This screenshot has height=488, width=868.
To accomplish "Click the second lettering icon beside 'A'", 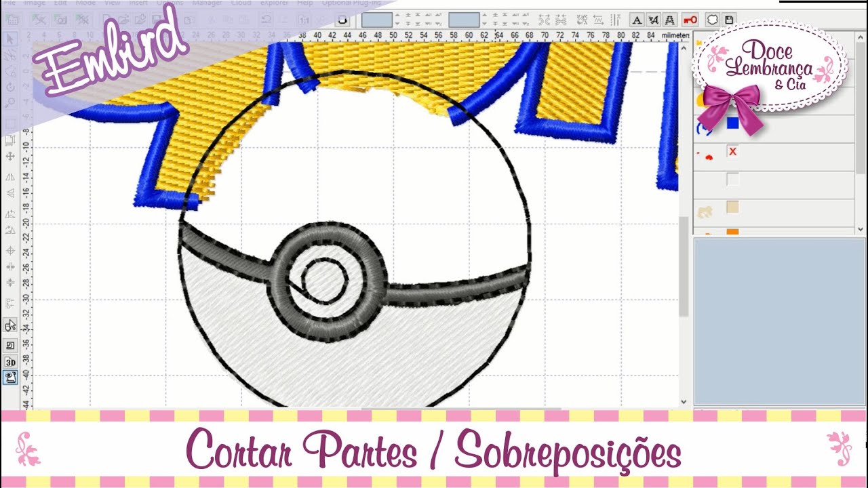I will pyautogui.click(x=654, y=20).
